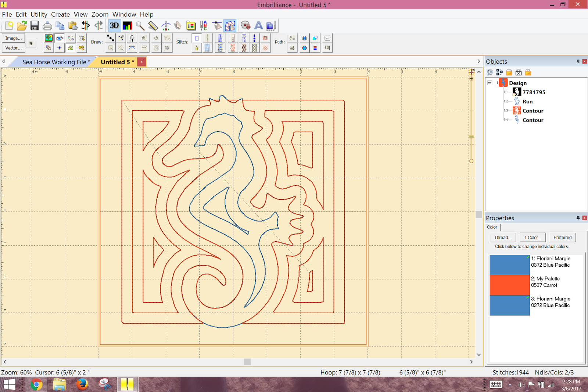Screen dimensions: 588x392
Task: Select the Run object in the Objects tree
Action: [527, 101]
